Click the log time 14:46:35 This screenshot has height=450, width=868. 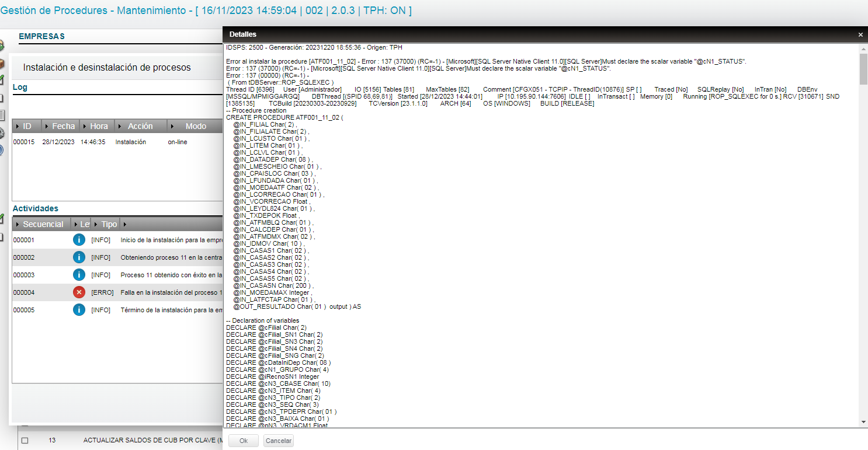click(93, 142)
